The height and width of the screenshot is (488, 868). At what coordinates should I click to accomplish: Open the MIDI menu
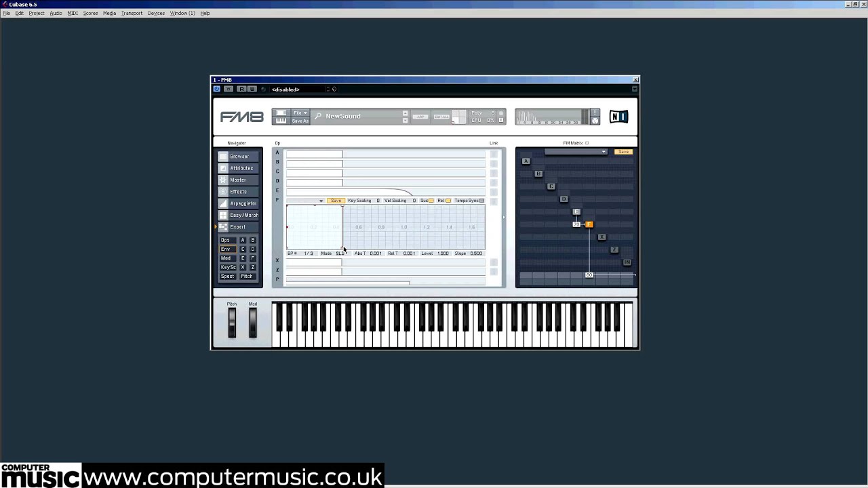pyautogui.click(x=73, y=13)
